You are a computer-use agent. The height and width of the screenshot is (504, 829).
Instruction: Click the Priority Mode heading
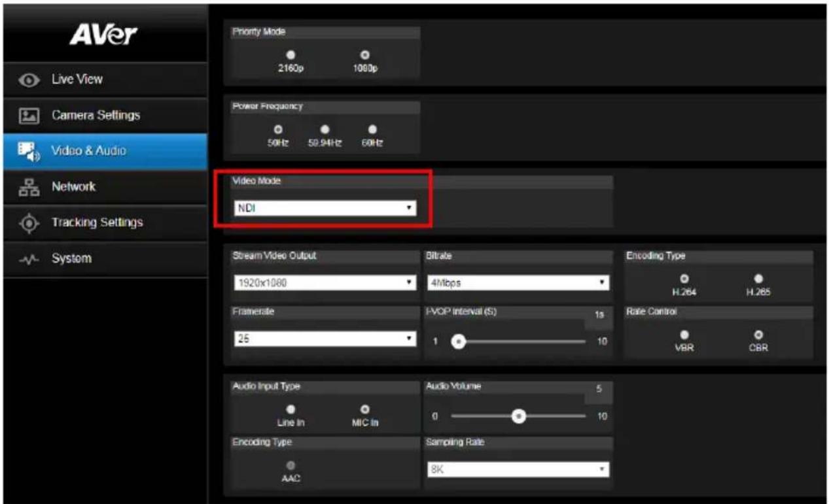pos(259,31)
